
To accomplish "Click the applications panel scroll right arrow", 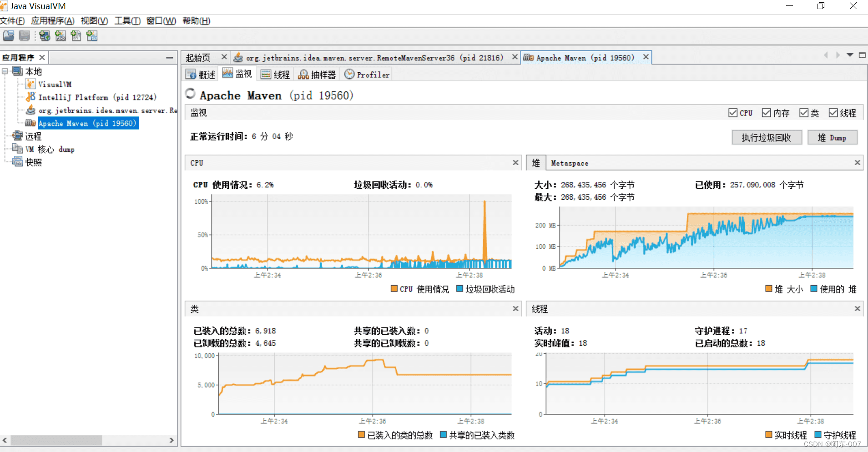I will click(172, 440).
